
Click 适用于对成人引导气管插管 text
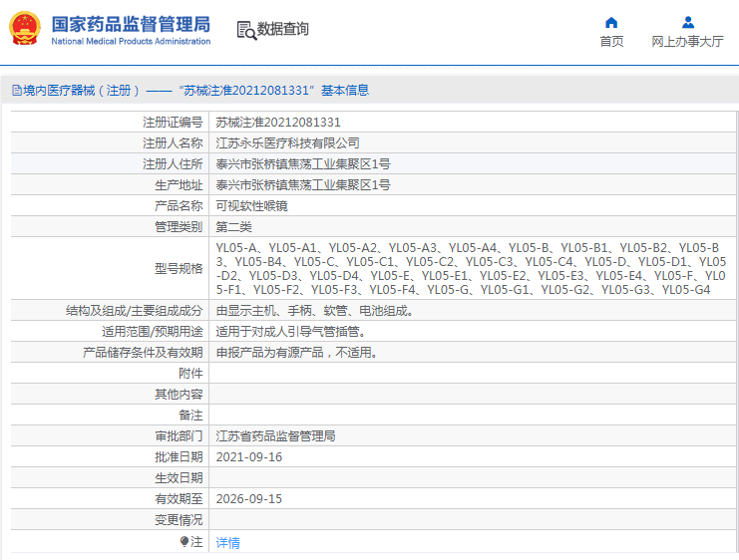click(x=290, y=332)
